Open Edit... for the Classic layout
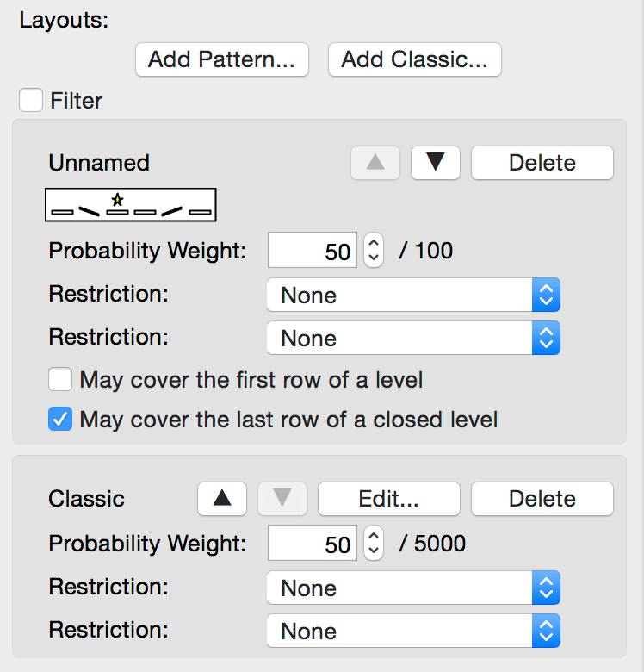 pyautogui.click(x=389, y=499)
